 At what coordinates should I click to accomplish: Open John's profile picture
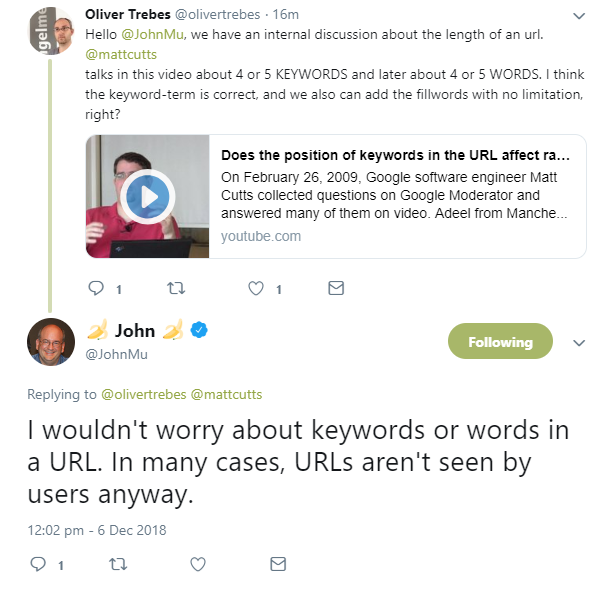(x=51, y=341)
